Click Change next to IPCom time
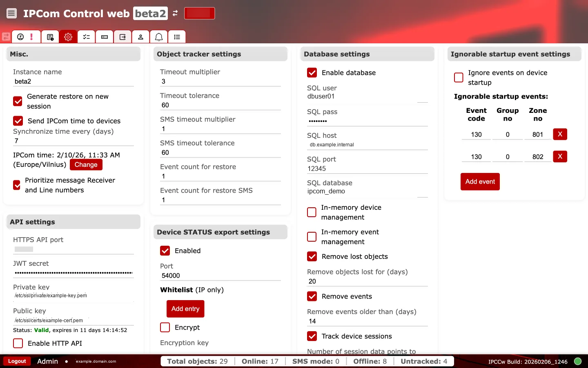The width and height of the screenshot is (588, 368). pos(86,164)
